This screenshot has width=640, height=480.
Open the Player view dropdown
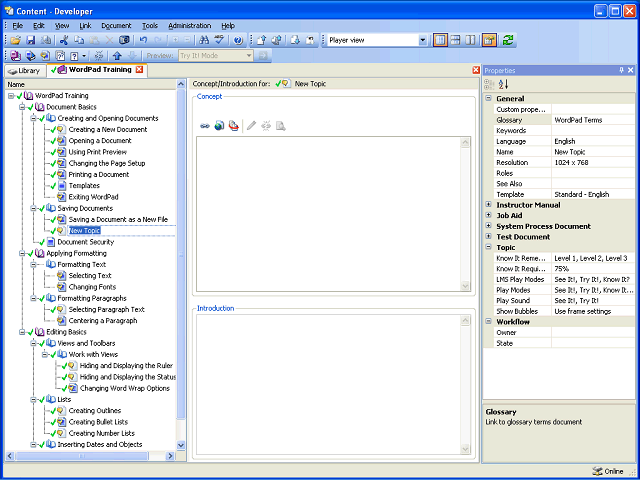pyautogui.click(x=422, y=40)
